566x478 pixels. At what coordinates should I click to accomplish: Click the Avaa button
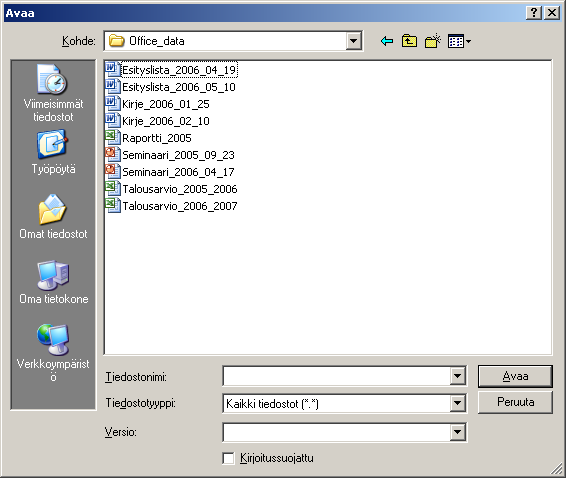click(515, 376)
